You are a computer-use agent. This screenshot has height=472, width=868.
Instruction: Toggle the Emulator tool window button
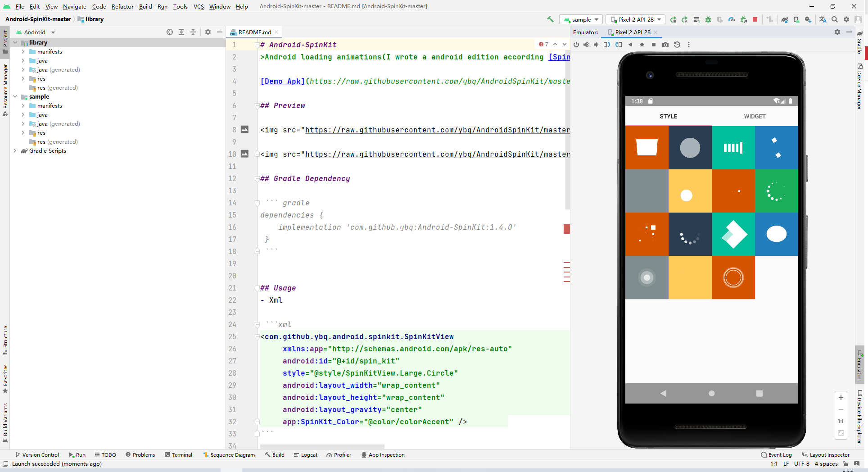(x=859, y=365)
